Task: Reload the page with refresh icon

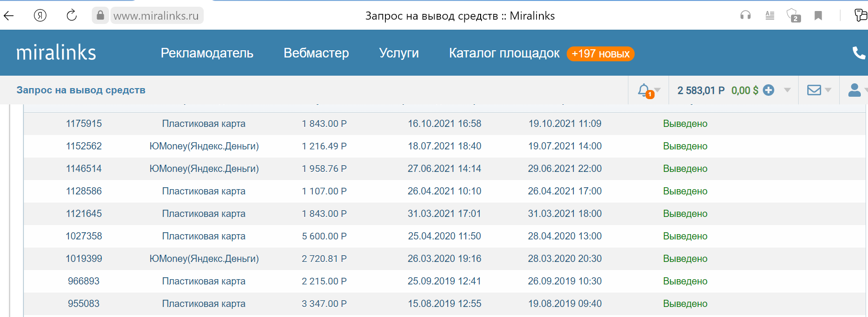Action: pyautogui.click(x=72, y=15)
